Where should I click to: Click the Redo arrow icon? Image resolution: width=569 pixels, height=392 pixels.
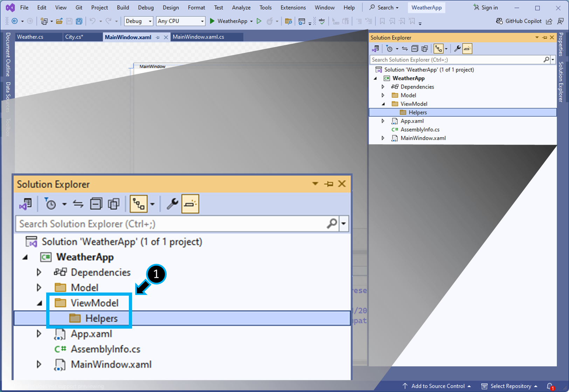[x=109, y=21]
